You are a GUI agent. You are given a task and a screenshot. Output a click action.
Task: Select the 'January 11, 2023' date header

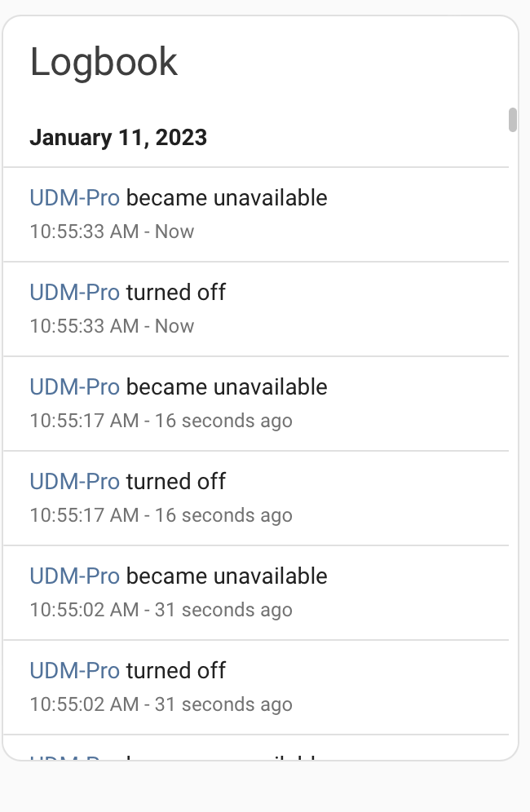(119, 137)
